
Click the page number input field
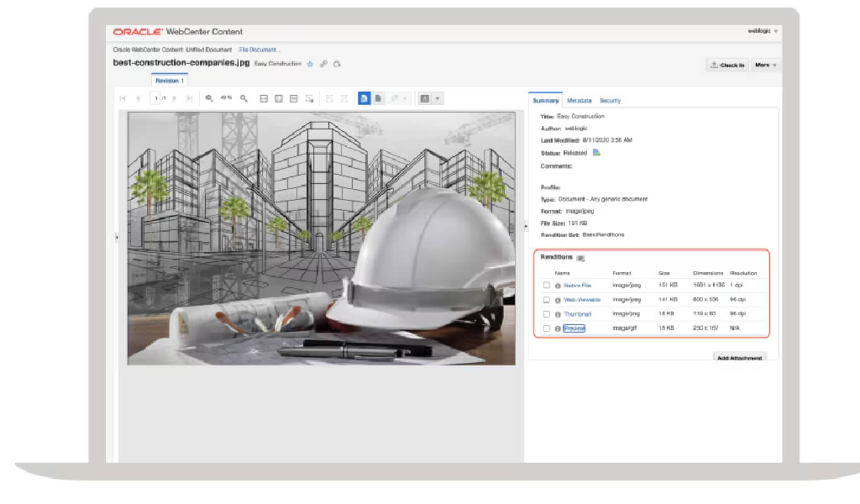click(154, 99)
